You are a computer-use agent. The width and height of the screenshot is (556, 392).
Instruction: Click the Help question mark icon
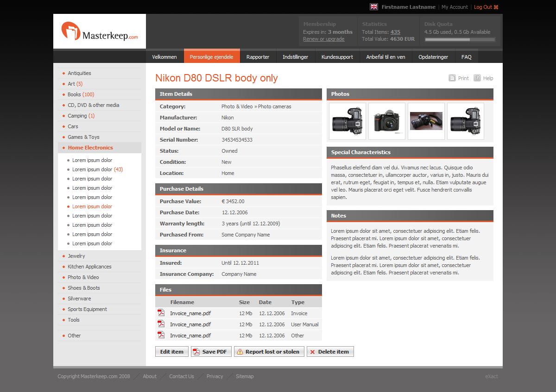pyautogui.click(x=477, y=78)
